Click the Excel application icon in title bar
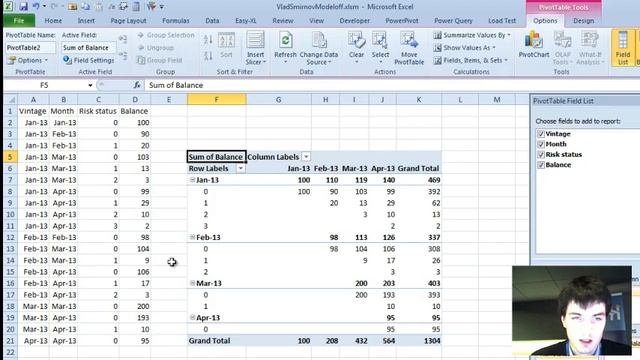The height and width of the screenshot is (360, 640). coord(8,7)
